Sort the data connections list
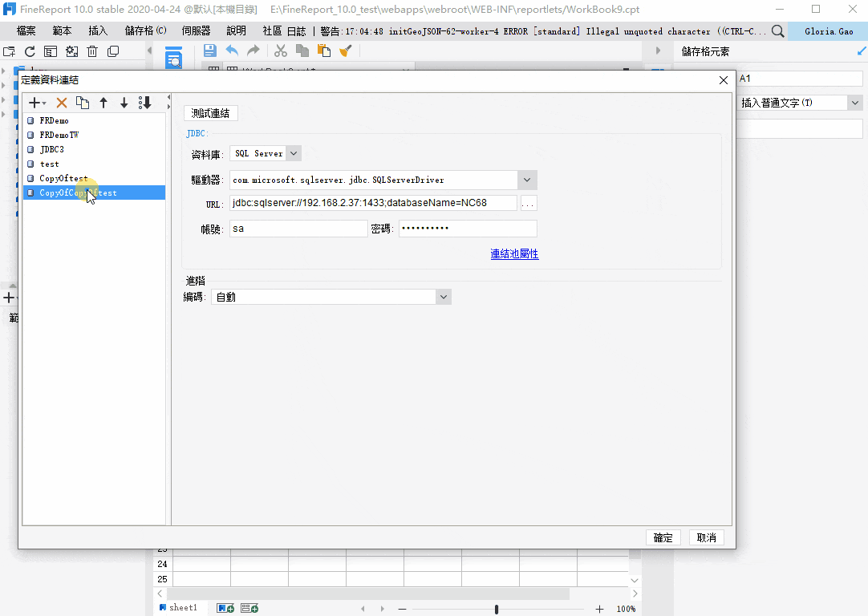The height and width of the screenshot is (616, 868). [x=145, y=103]
